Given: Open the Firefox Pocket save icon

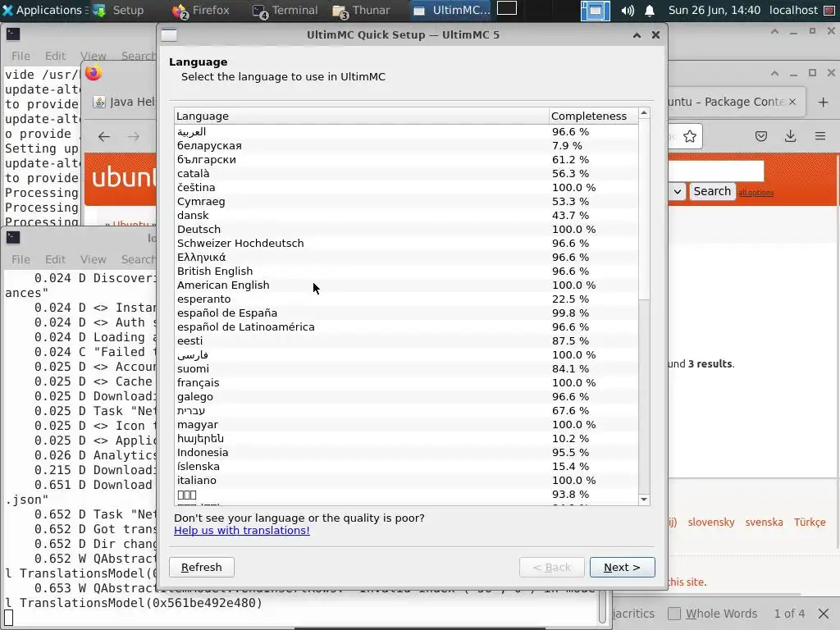Looking at the screenshot, I should (760, 137).
